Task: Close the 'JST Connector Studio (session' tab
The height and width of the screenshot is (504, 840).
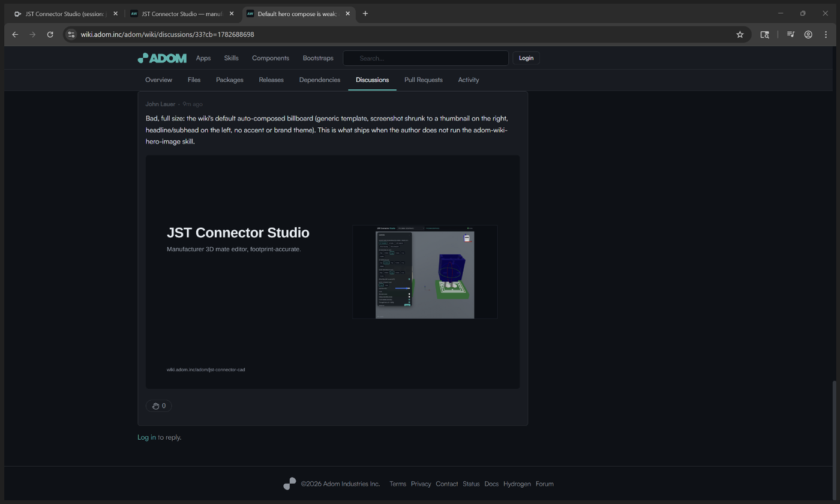Action: coord(115,14)
